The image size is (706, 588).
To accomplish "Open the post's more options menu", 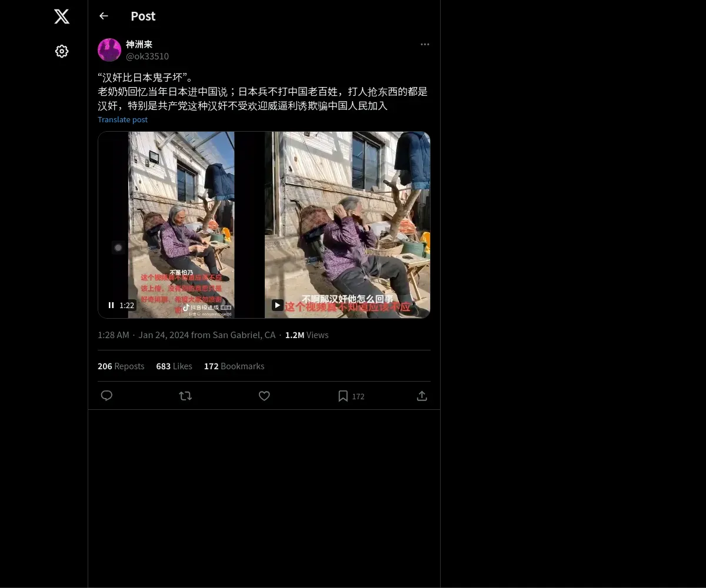I will 425,45.
